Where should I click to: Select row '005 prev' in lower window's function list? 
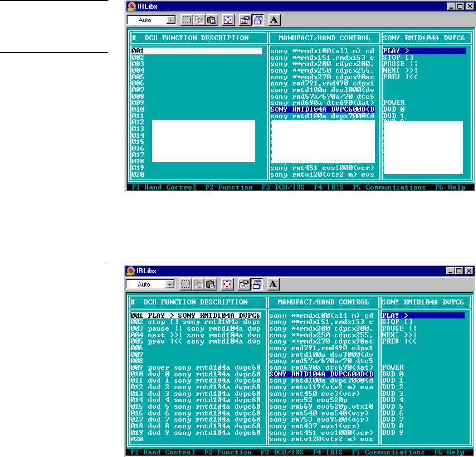coord(196,341)
